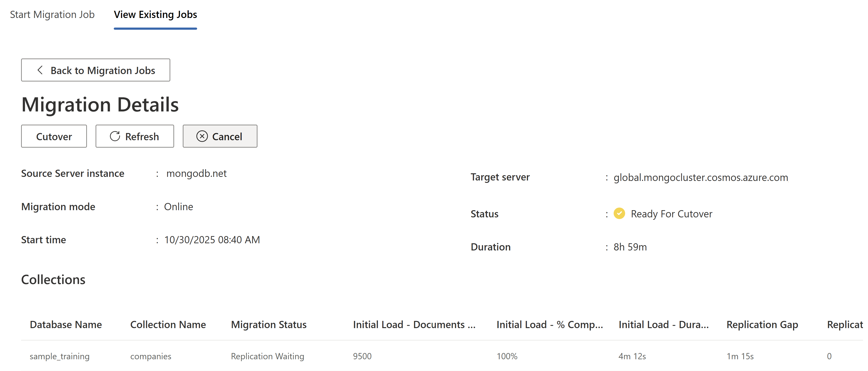The height and width of the screenshot is (371, 868).
Task: Click the companies collection name cell
Action: pos(151,356)
